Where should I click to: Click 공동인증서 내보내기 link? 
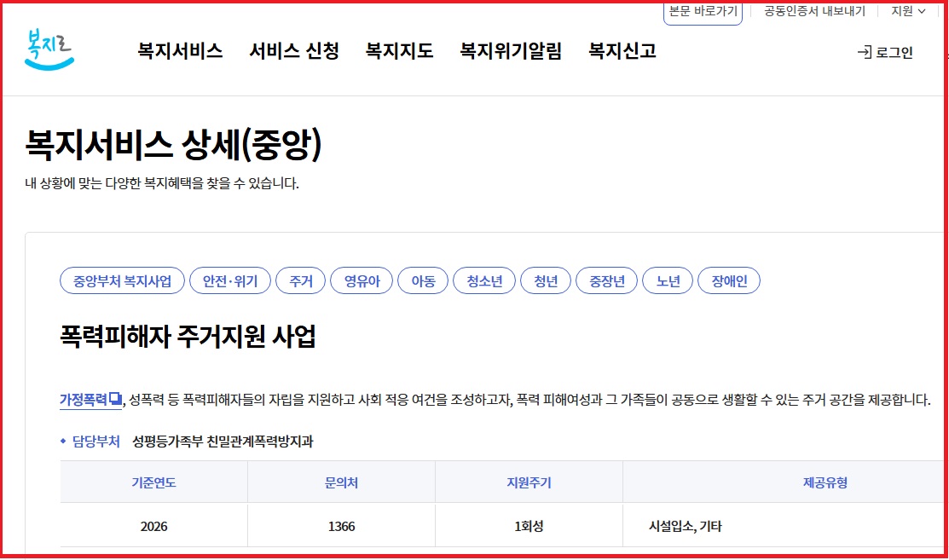click(x=814, y=11)
